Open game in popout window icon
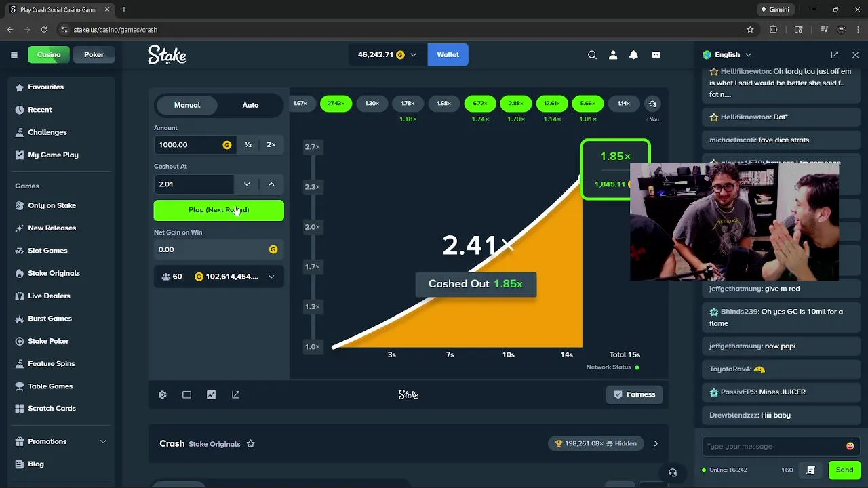This screenshot has width=868, height=488. [235, 394]
